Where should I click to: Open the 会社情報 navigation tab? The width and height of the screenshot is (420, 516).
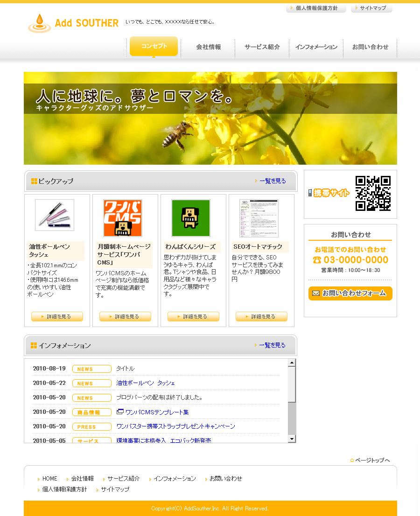(x=208, y=47)
